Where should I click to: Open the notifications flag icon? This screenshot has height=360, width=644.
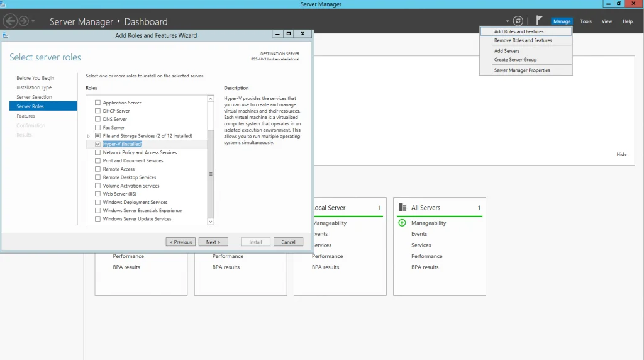[x=540, y=21]
